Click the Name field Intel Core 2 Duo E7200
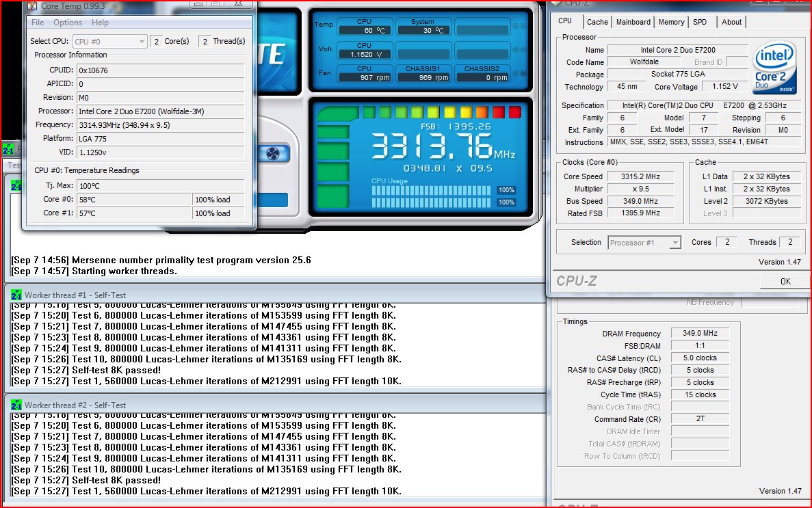812x508 pixels. click(x=678, y=50)
